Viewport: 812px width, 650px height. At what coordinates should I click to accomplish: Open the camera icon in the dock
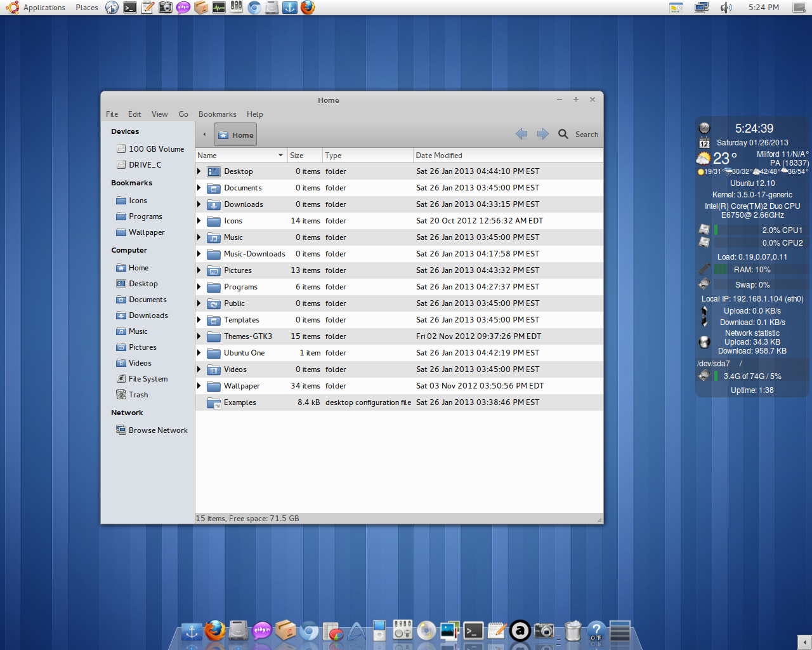[x=544, y=630]
